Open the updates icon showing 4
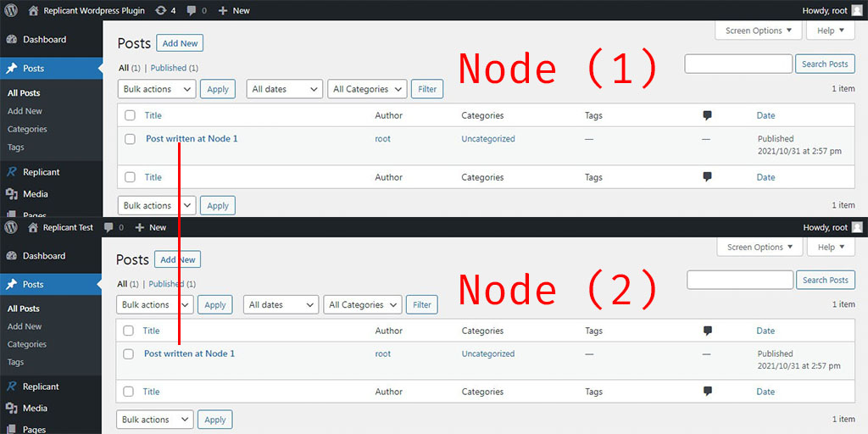868x434 pixels. tap(166, 10)
